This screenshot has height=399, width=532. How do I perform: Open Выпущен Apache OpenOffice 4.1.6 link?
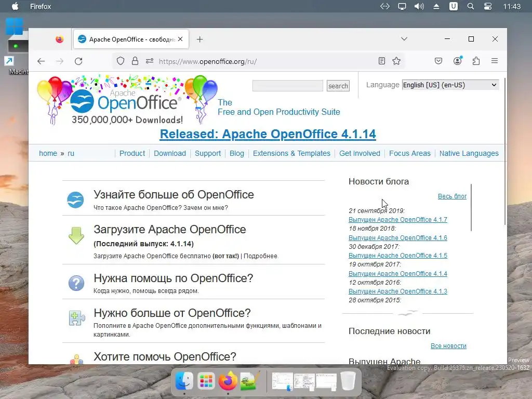click(397, 238)
